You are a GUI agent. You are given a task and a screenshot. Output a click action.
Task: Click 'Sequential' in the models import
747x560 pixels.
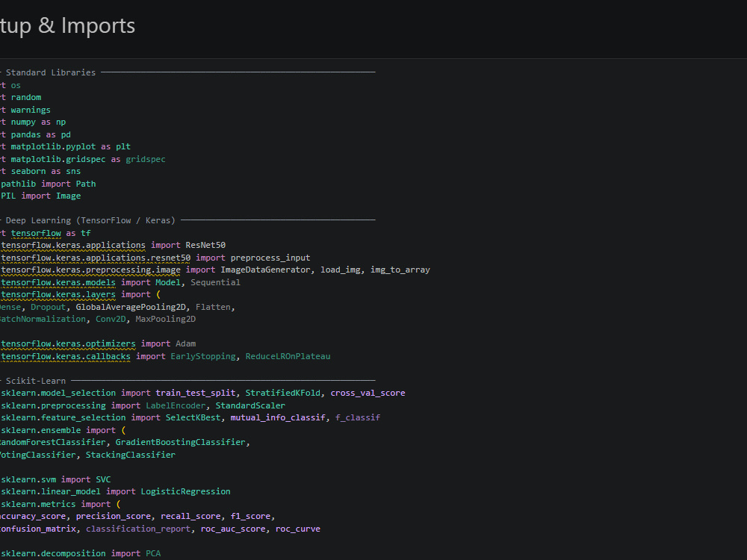[215, 282]
